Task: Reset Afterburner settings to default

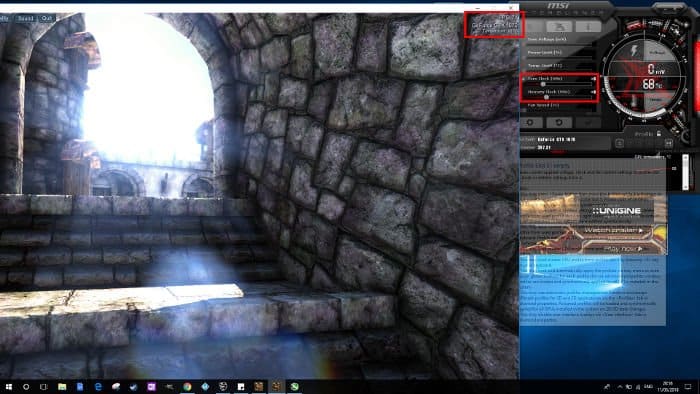Action: click(559, 122)
